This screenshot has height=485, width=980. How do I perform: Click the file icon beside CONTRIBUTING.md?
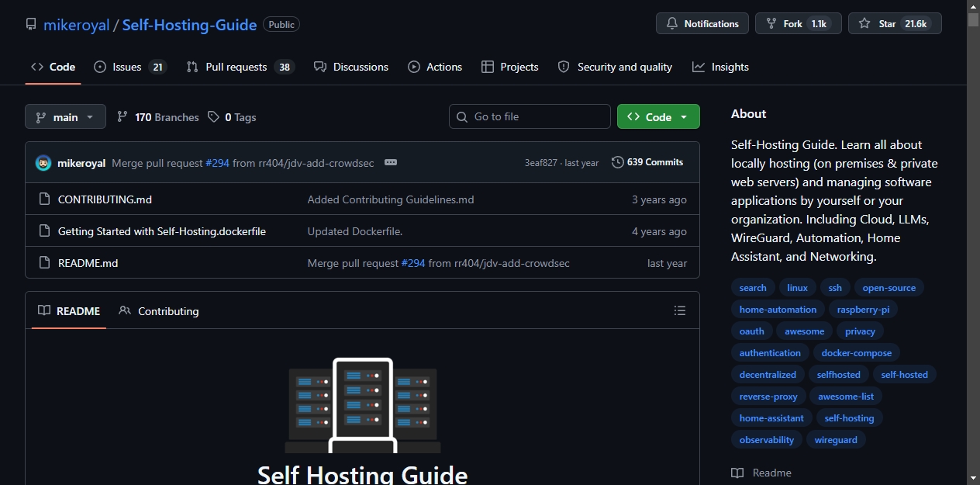point(44,199)
